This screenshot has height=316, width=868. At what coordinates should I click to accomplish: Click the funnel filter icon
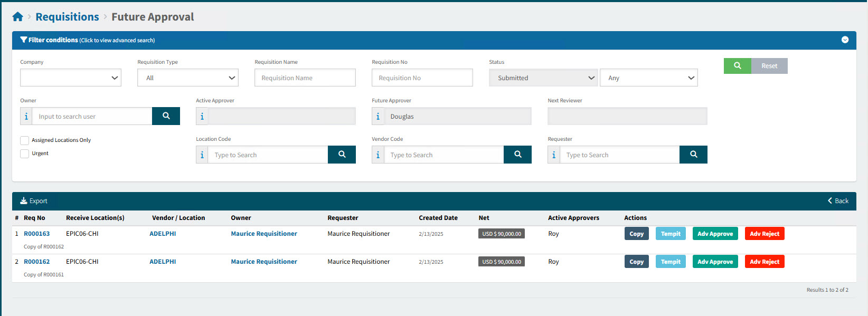[x=24, y=40]
